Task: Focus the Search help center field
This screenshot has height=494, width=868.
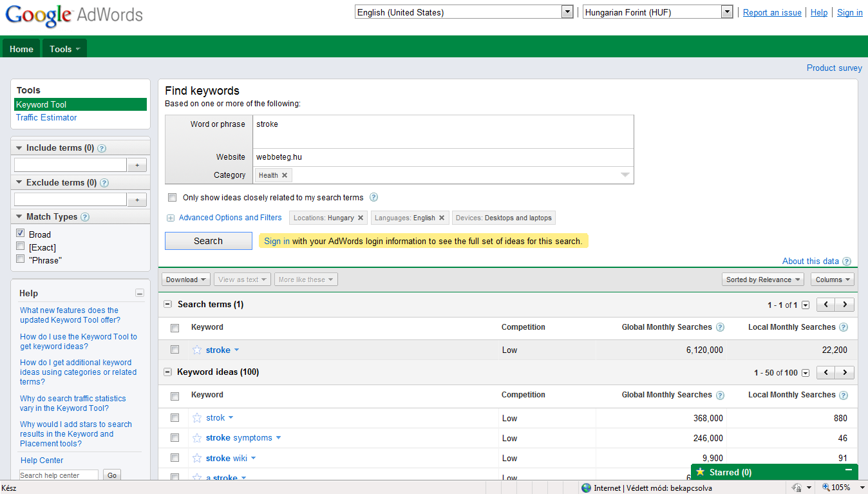Action: point(59,475)
